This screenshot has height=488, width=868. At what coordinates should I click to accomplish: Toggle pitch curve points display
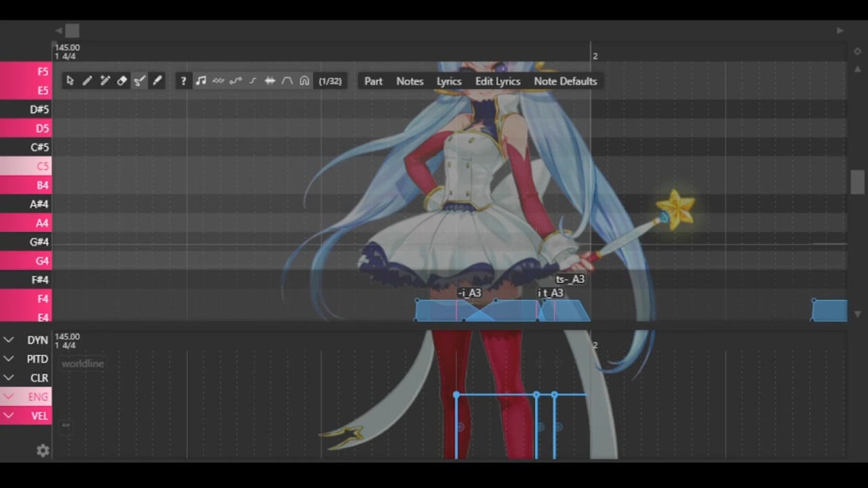click(x=235, y=81)
